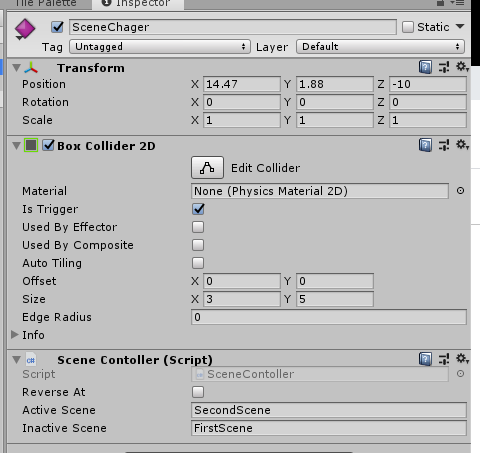Open the Layer dropdown showing Default
The height and width of the screenshot is (453, 480).
[x=380, y=47]
